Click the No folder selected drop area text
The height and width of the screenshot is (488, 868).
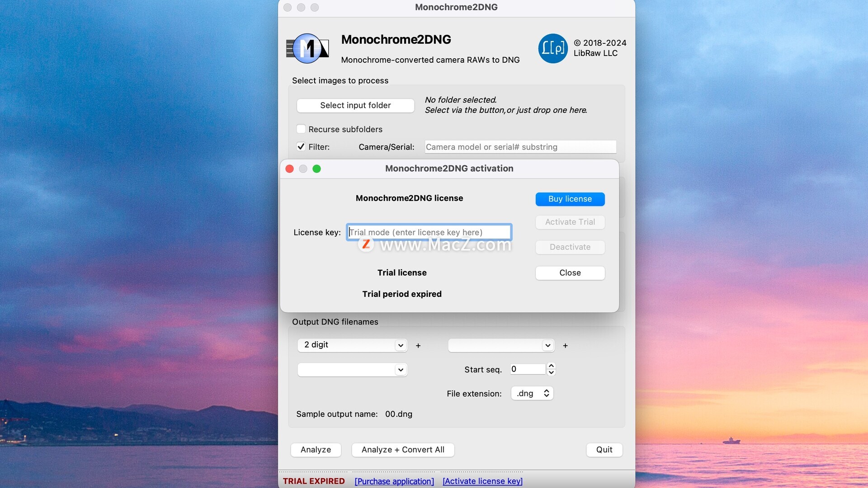(506, 105)
